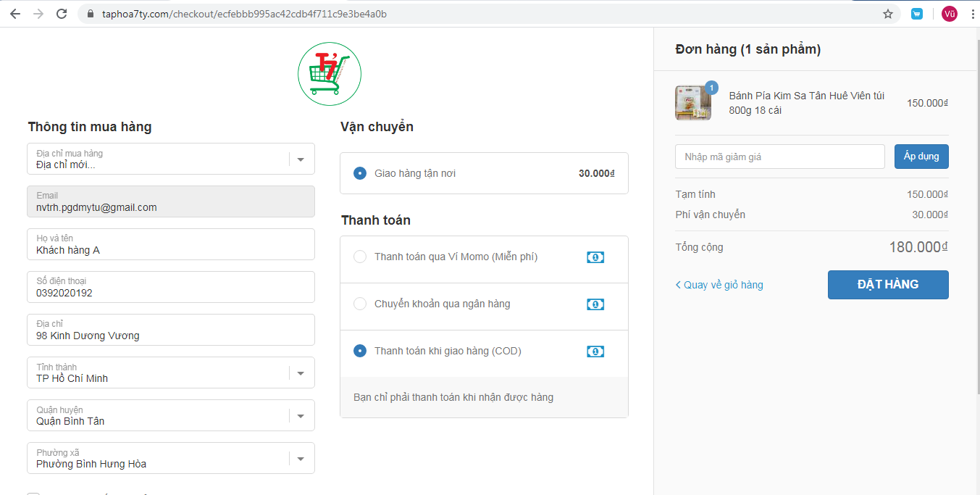Open the Chrome three-dot menu

(972, 14)
